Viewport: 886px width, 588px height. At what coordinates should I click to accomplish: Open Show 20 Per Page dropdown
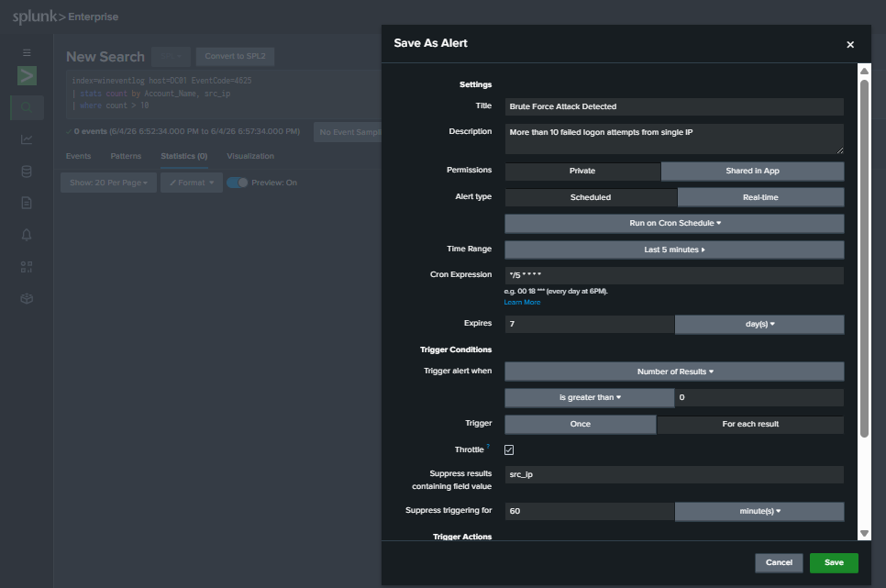[108, 183]
